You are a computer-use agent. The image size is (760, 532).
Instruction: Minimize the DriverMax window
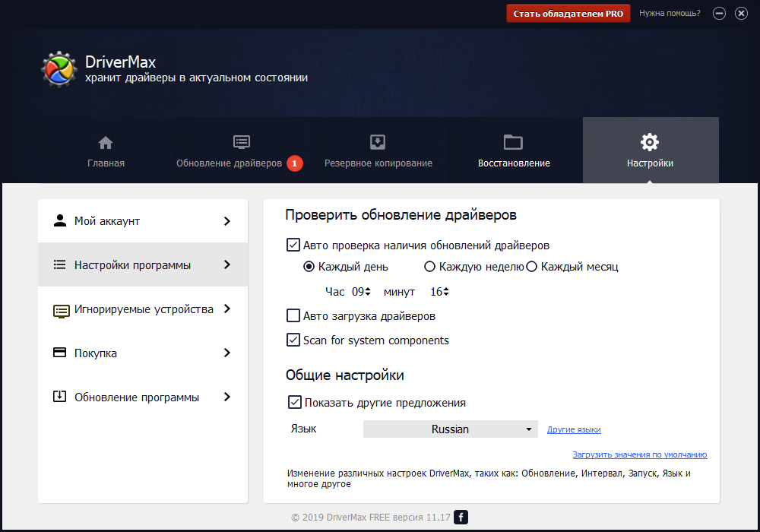(x=719, y=14)
